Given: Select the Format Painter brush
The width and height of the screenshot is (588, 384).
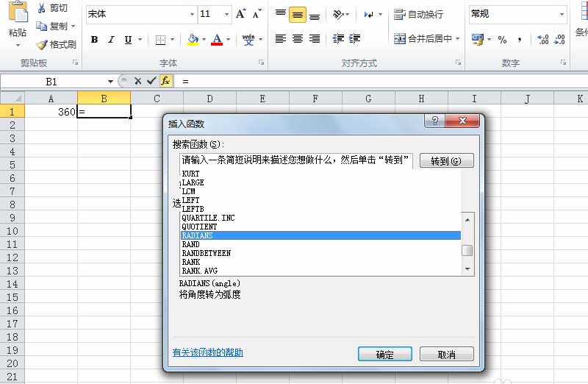Looking at the screenshot, I should click(42, 45).
